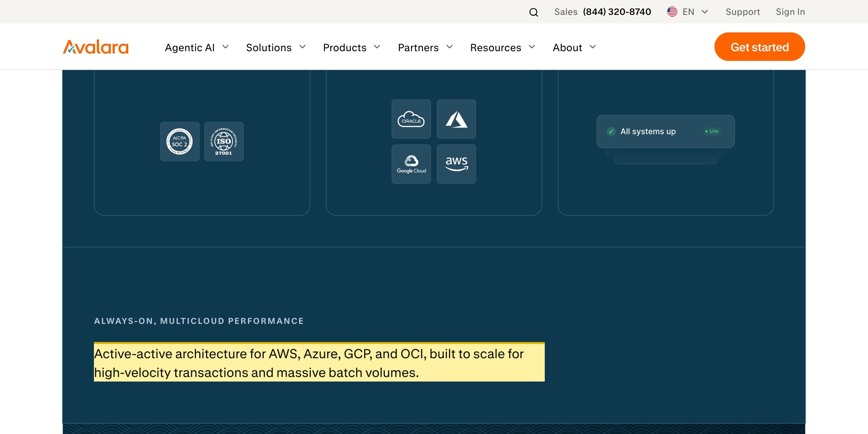Click the Sales label text
Image resolution: width=868 pixels, height=434 pixels.
[566, 12]
